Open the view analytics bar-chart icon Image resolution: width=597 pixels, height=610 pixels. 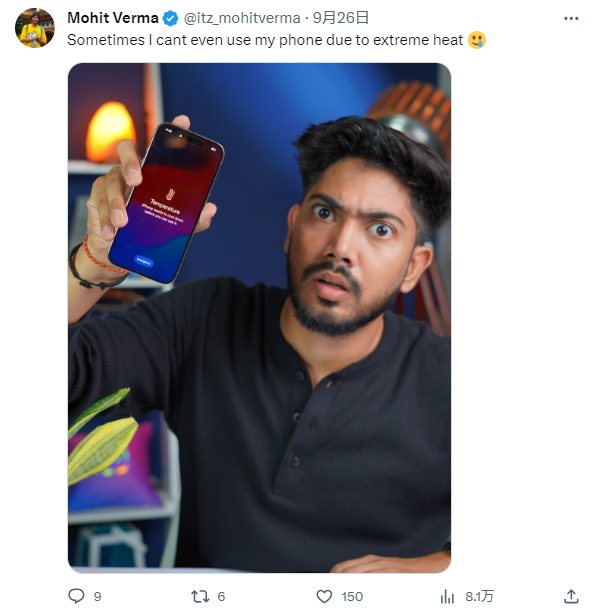pos(447,596)
